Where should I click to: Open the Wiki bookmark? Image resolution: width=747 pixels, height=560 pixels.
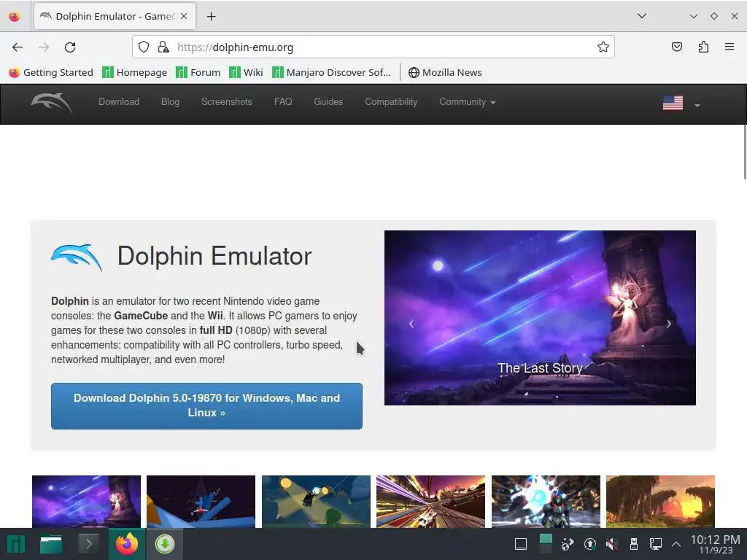tap(246, 72)
